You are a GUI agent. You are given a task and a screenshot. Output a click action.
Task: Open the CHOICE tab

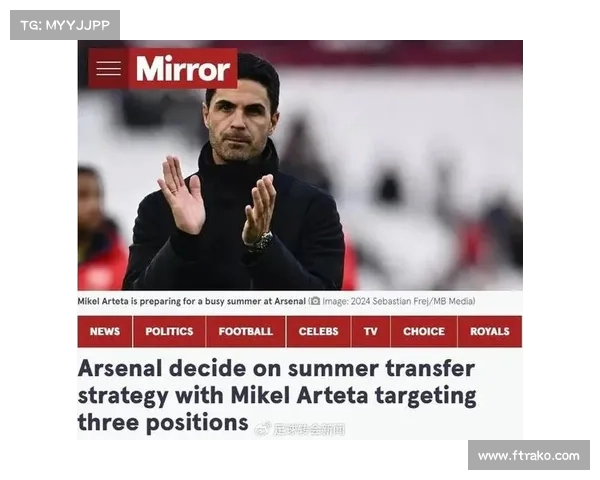coord(424,331)
